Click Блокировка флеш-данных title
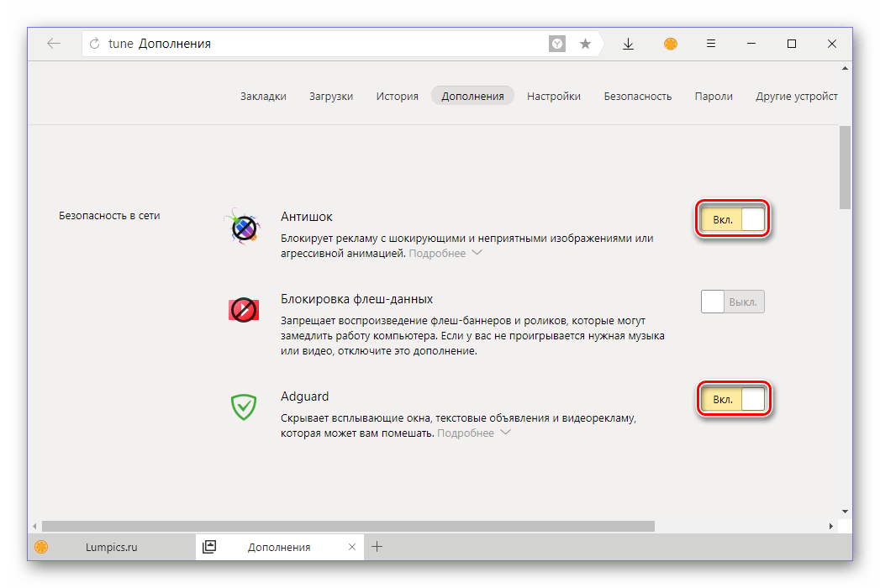The image size is (880, 588). click(357, 299)
